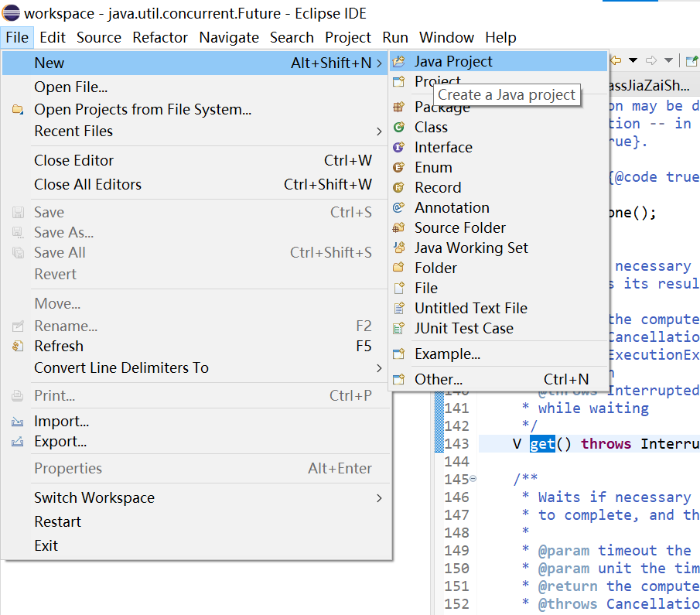Click the Java Working Set icon
Screen dimensions: 700x615
coord(398,248)
